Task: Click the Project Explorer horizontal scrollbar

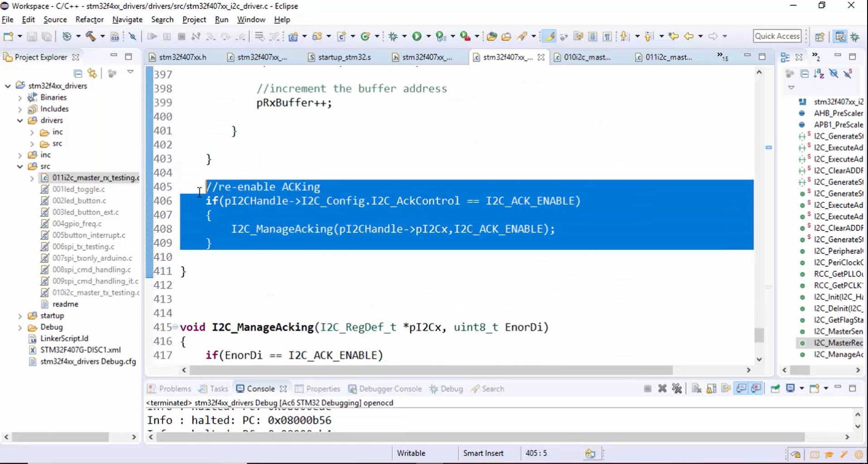Action: click(x=60, y=437)
